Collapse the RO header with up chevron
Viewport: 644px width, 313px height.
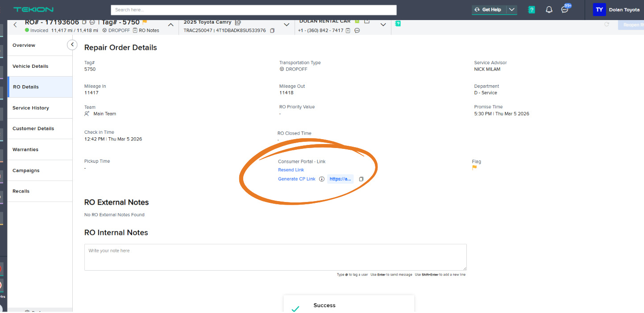(x=170, y=25)
